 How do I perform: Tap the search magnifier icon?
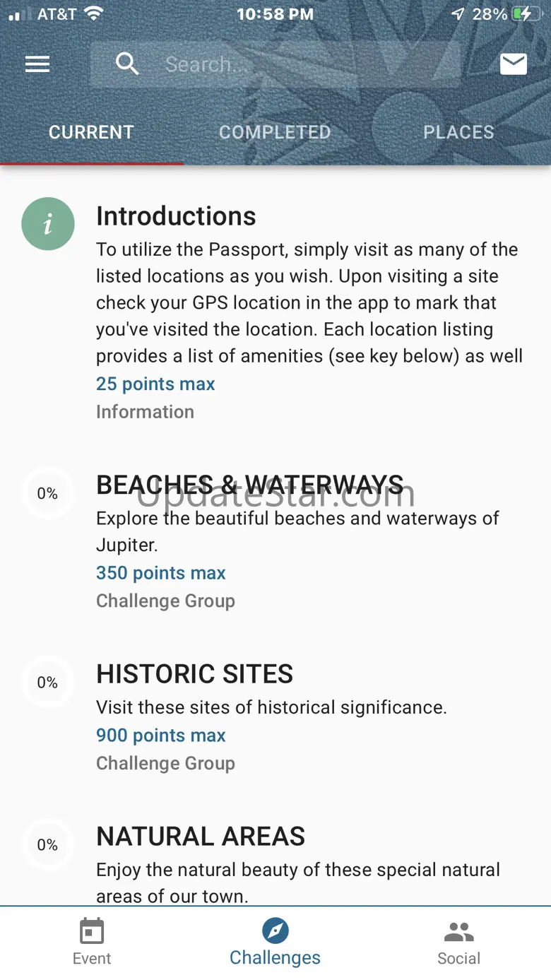tap(127, 64)
